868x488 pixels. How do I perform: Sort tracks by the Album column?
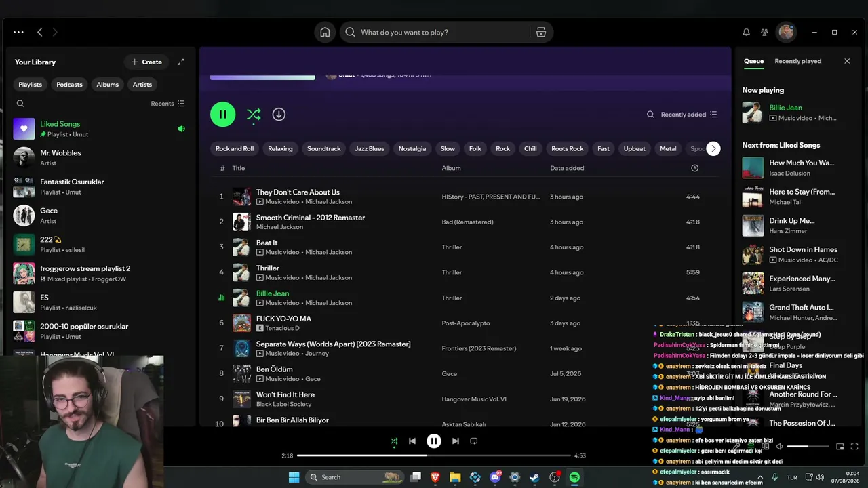pos(451,168)
